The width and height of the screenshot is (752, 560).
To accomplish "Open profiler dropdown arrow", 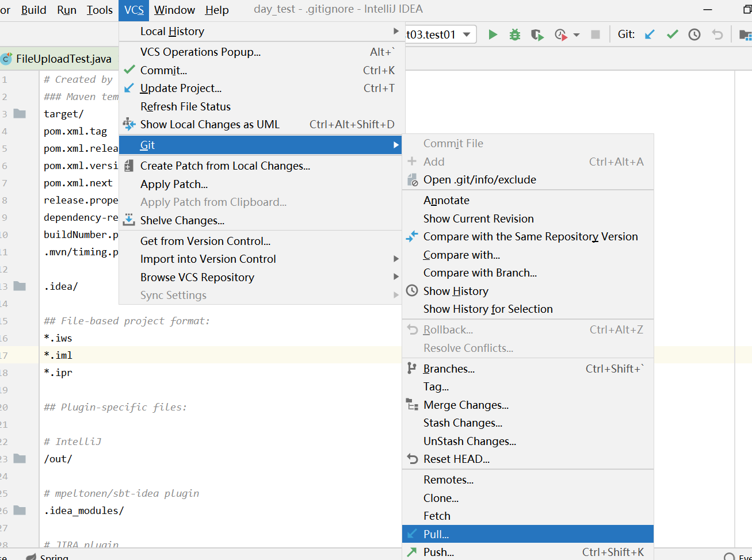I will (x=577, y=35).
